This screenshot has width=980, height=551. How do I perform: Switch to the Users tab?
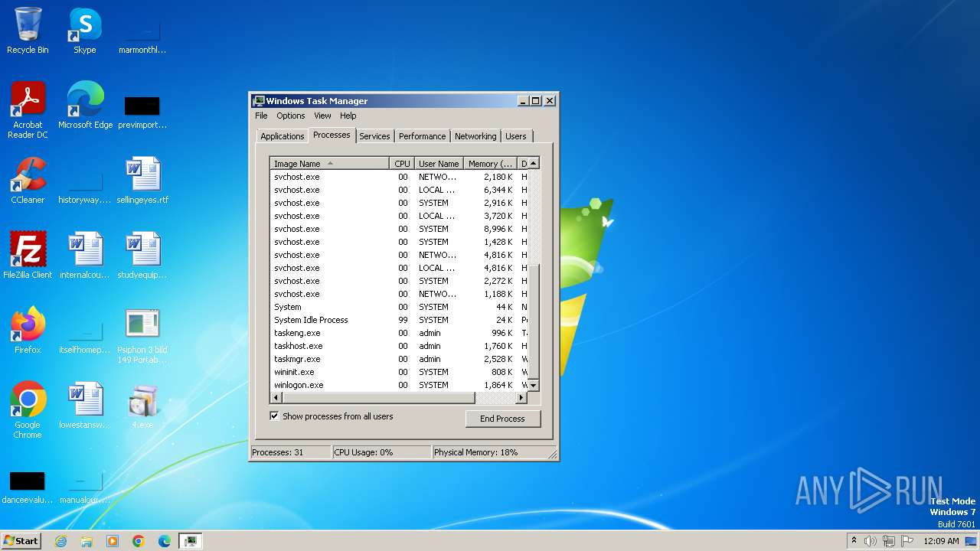tap(516, 136)
